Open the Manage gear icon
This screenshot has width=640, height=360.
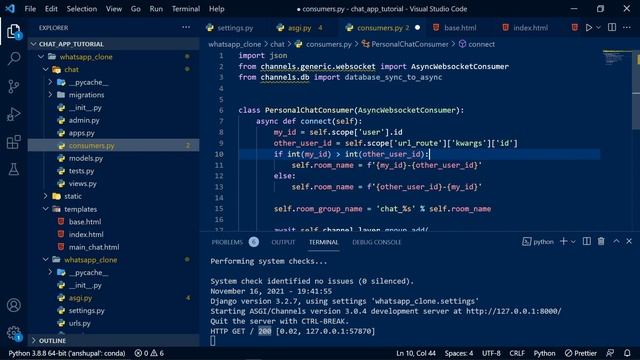click(x=13, y=333)
